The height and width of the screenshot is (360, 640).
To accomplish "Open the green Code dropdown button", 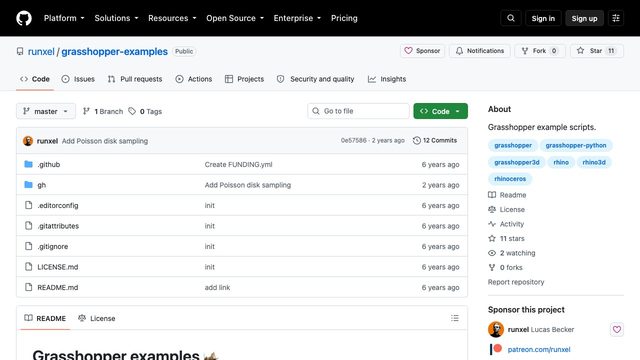I will [x=440, y=111].
